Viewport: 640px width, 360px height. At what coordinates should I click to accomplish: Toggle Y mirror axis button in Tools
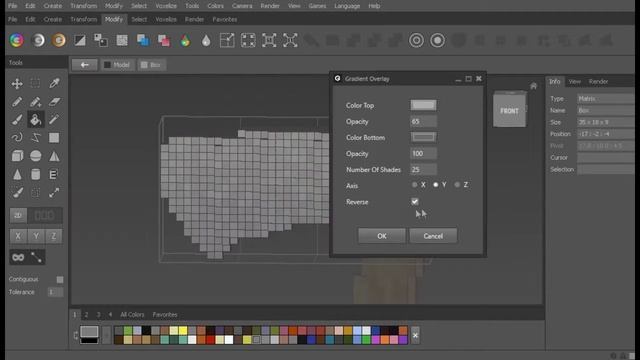click(36, 236)
